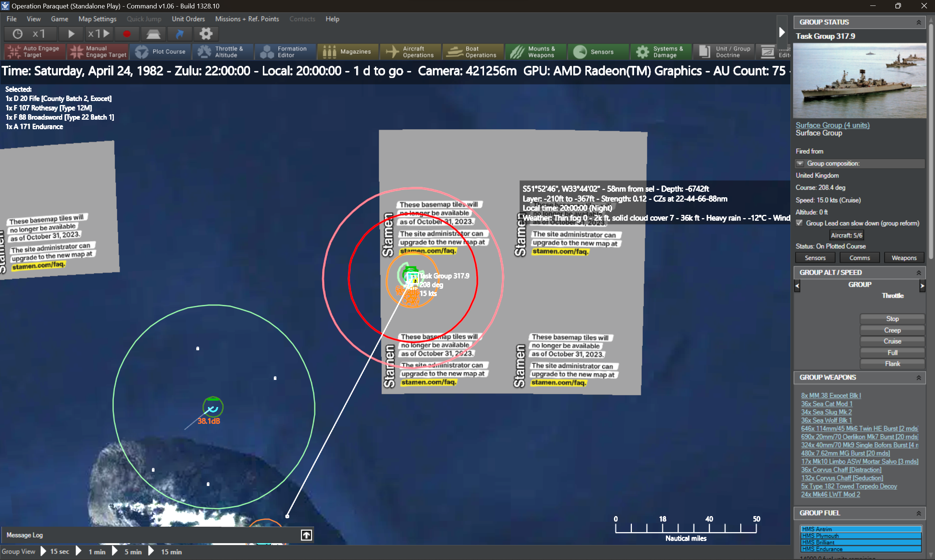This screenshot has width=935, height=560.
Task: Click the Auto Engage Target icon
Action: 14,52
